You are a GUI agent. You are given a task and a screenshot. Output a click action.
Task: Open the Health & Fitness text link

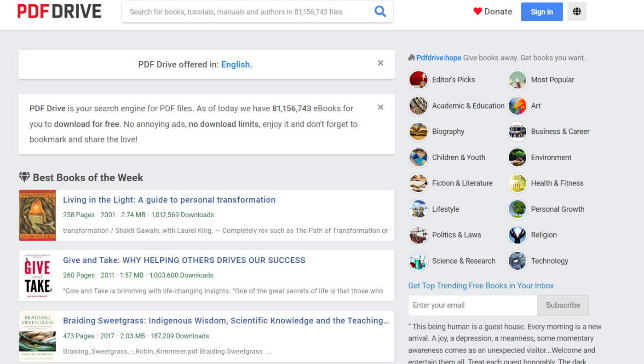557,183
